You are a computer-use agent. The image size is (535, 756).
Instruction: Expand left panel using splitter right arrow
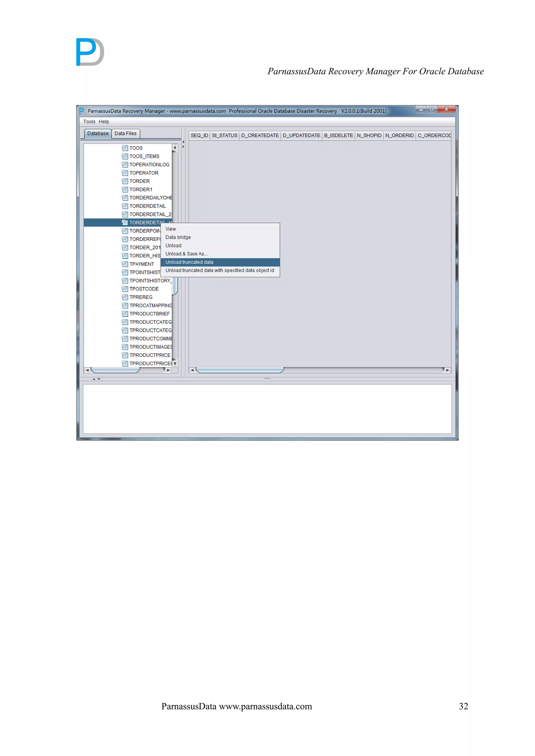coord(183,147)
